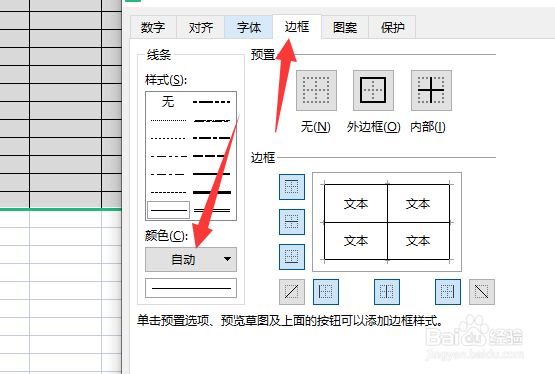This screenshot has height=374, width=555.
Task: Toggle the left border button
Action: pyautogui.click(x=326, y=292)
